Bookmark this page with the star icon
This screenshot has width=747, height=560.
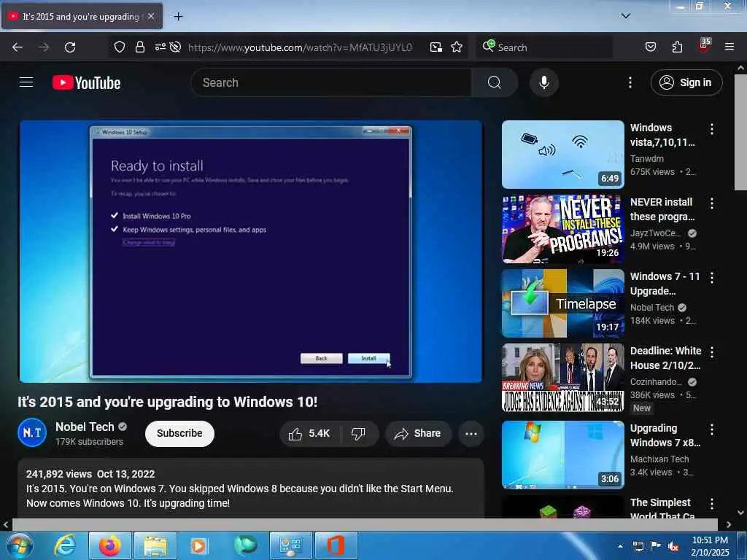pyautogui.click(x=457, y=47)
